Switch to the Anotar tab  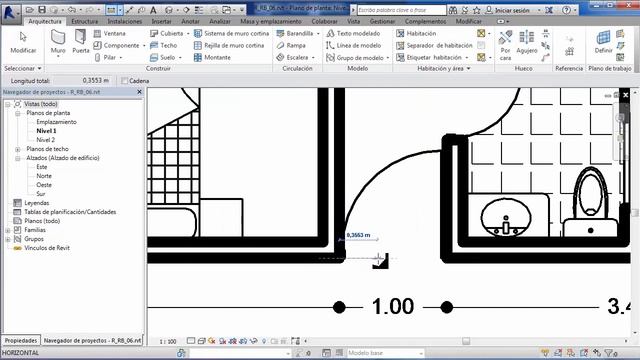[x=190, y=21]
